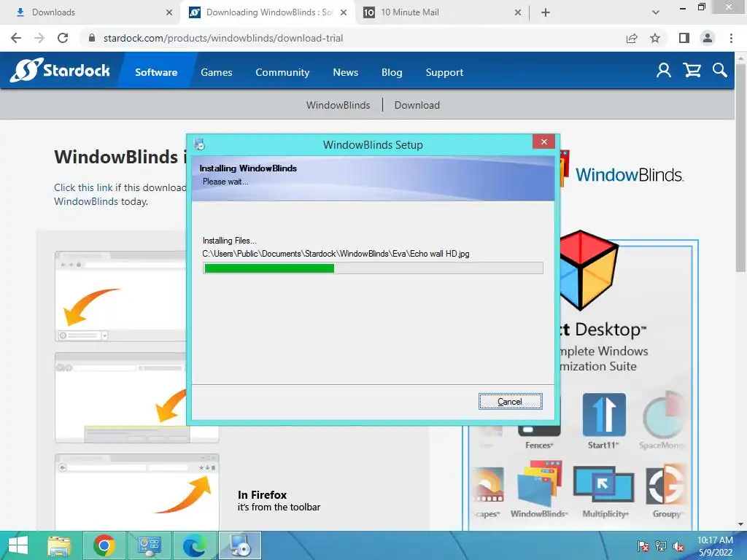This screenshot has width=747, height=560.
Task: Select the setup installer taskbar icon
Action: (x=239, y=545)
